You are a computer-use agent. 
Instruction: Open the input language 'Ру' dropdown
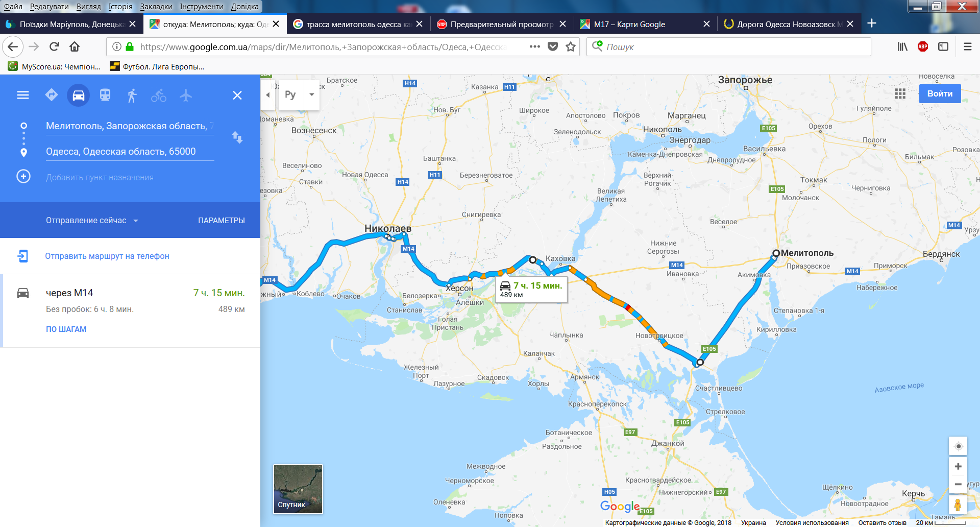299,94
